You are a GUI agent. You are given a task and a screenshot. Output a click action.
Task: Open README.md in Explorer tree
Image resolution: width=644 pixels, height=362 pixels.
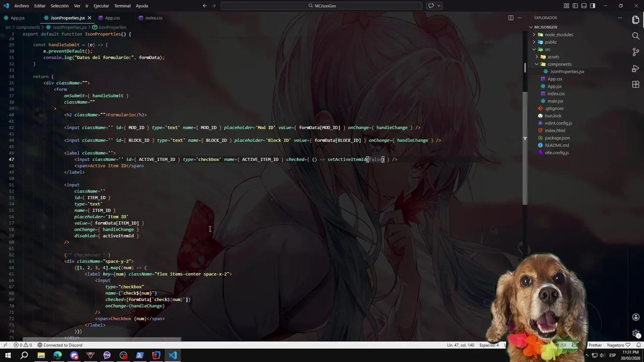click(x=556, y=145)
